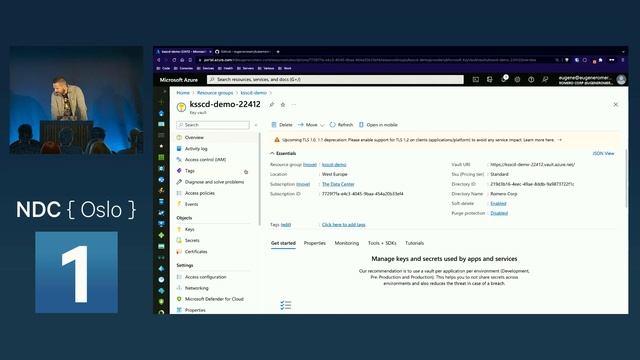Switch to the Tools + SDKs tab
640x360 pixels.
click(x=382, y=243)
